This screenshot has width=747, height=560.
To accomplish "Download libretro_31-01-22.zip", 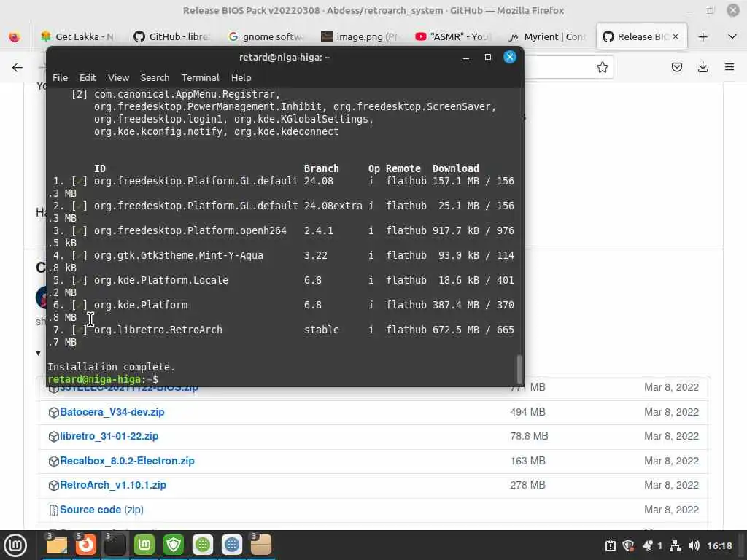I will [109, 436].
